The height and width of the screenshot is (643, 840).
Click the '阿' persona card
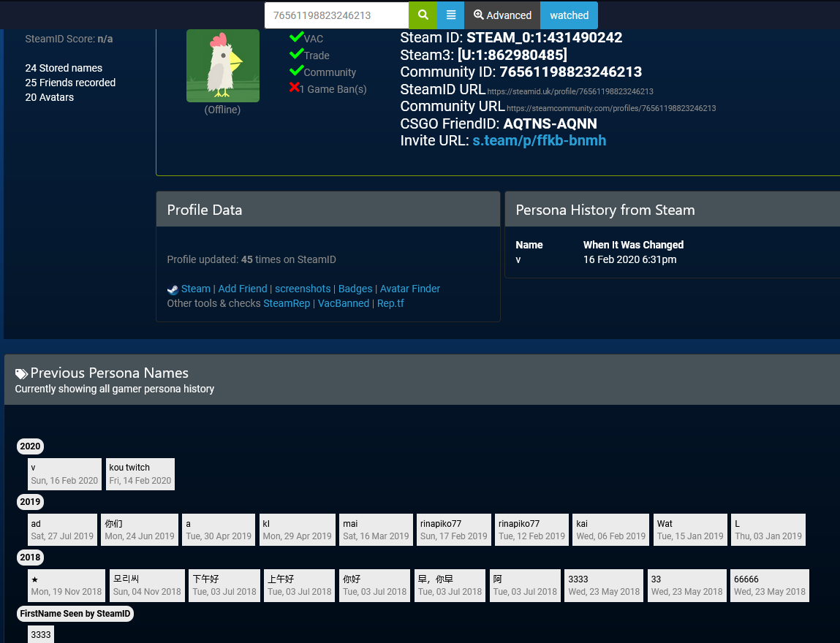(526, 585)
